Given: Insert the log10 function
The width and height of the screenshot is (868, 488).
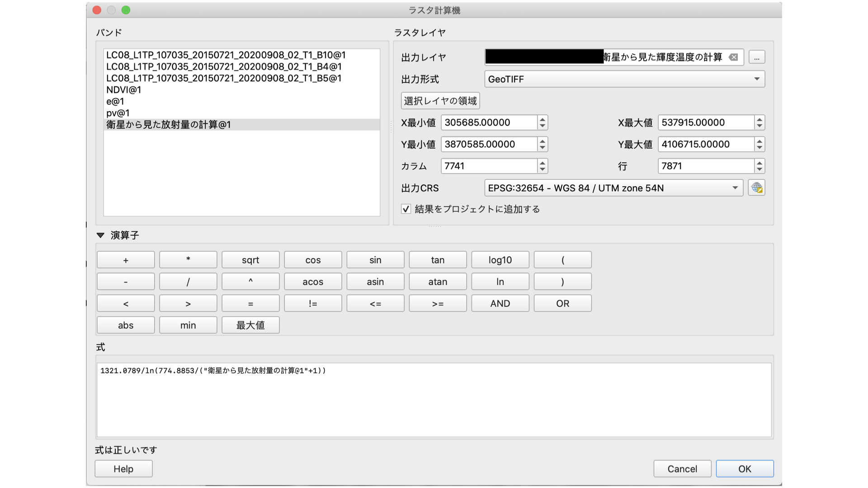Looking at the screenshot, I should (x=500, y=260).
